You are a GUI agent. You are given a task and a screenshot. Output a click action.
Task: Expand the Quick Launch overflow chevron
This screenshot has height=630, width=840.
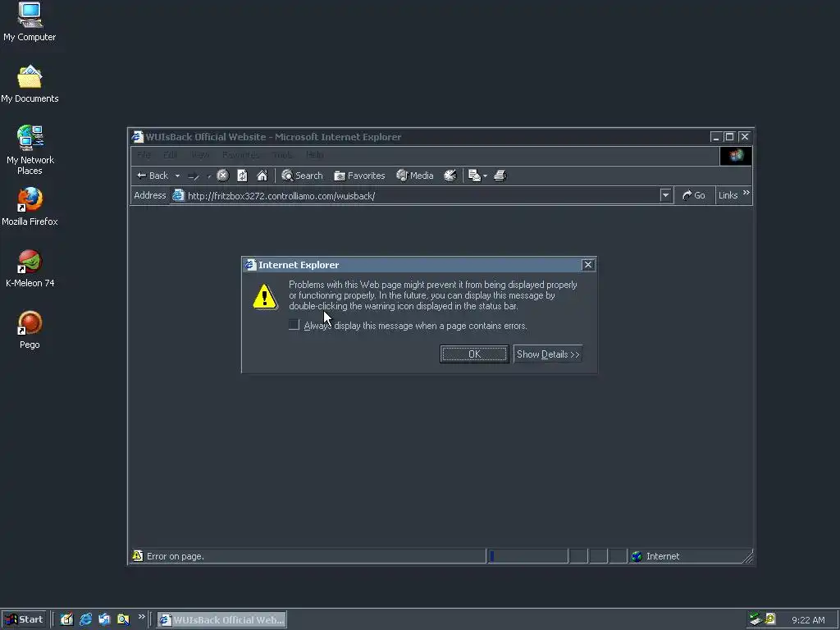click(141, 617)
